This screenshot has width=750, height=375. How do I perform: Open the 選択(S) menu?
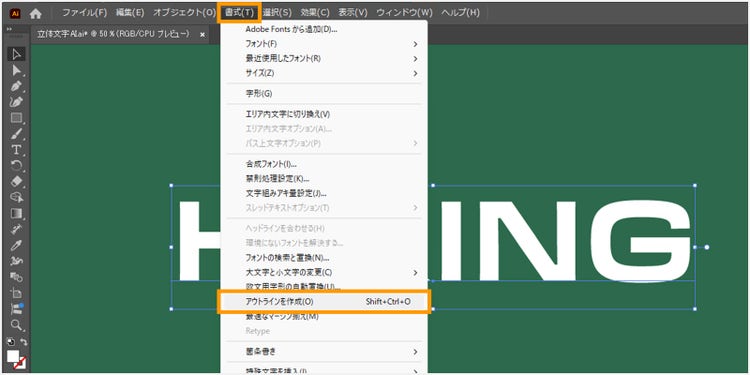(277, 13)
